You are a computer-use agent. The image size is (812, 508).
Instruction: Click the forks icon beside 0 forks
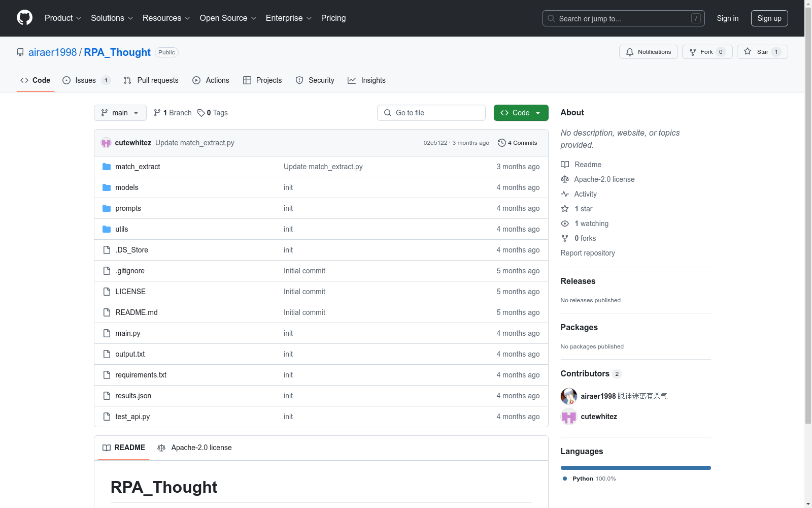point(565,238)
